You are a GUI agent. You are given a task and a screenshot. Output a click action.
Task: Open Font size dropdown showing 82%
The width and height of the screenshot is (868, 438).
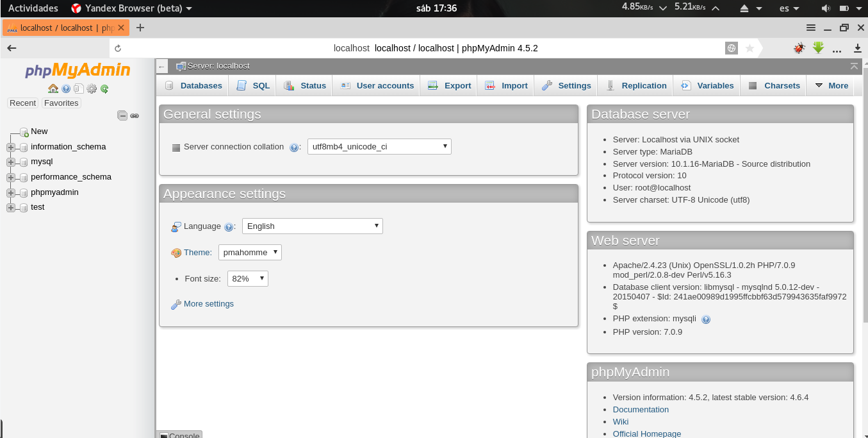(x=248, y=279)
